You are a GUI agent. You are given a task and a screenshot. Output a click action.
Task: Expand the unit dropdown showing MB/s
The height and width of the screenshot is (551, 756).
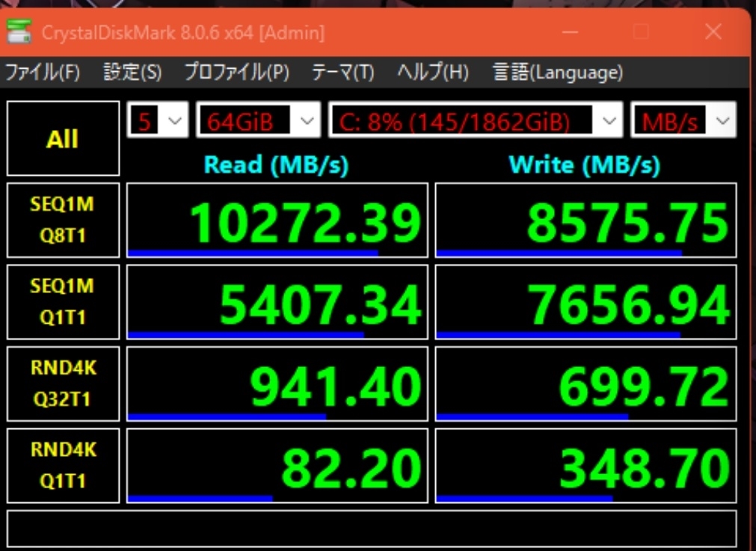point(683,120)
